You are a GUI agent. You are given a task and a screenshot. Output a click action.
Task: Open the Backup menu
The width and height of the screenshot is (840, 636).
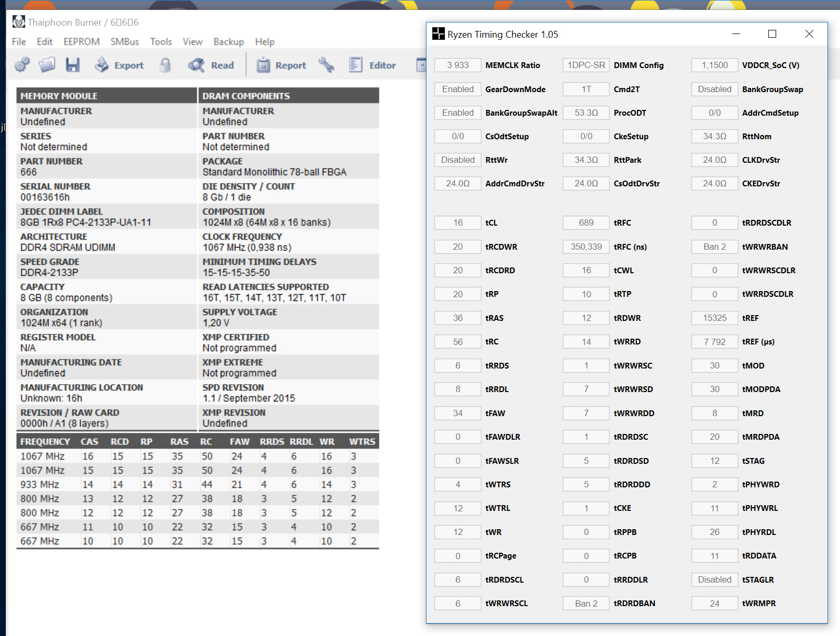(x=229, y=42)
